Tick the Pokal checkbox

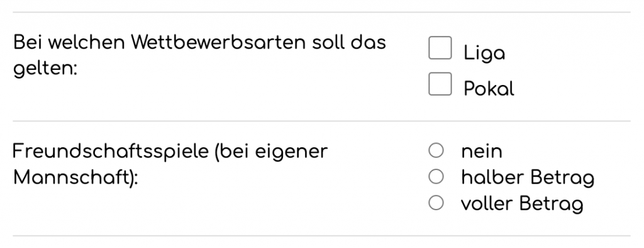click(x=440, y=84)
